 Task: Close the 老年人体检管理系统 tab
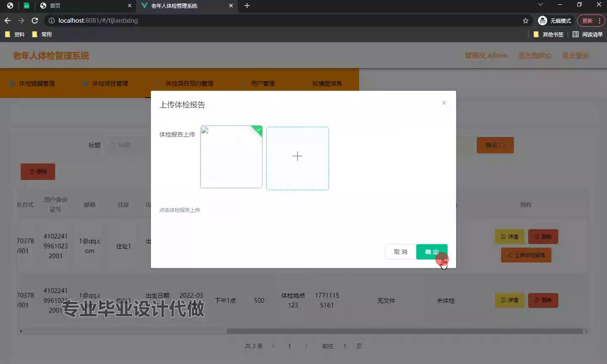(231, 5)
